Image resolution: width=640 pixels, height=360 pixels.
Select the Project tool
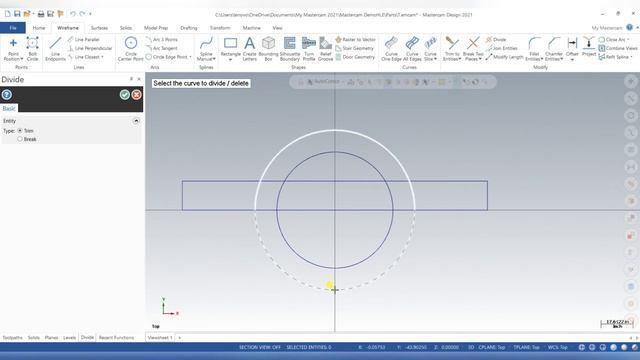pos(589,46)
